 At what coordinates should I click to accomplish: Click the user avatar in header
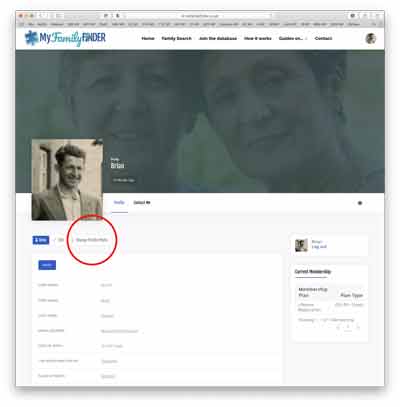370,38
